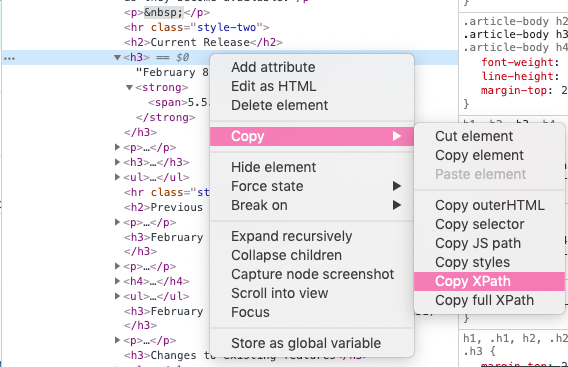Expand the collapsed h4 node
This screenshot has height=367, width=568.
pyautogui.click(x=117, y=281)
